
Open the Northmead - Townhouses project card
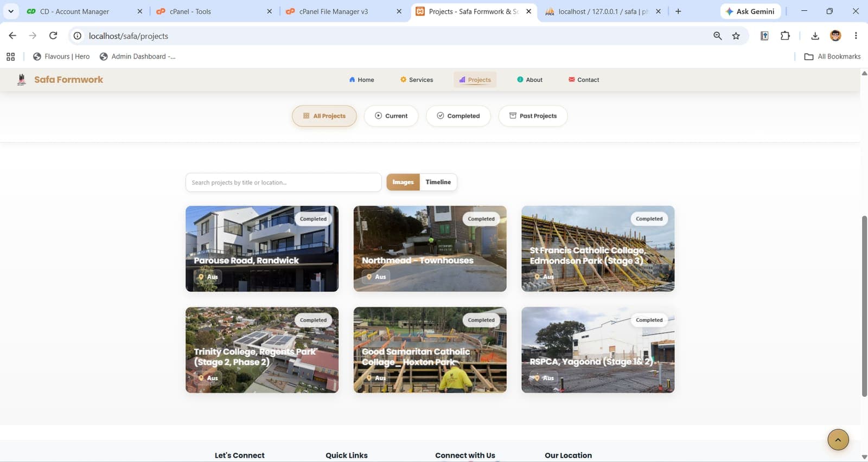click(430, 249)
